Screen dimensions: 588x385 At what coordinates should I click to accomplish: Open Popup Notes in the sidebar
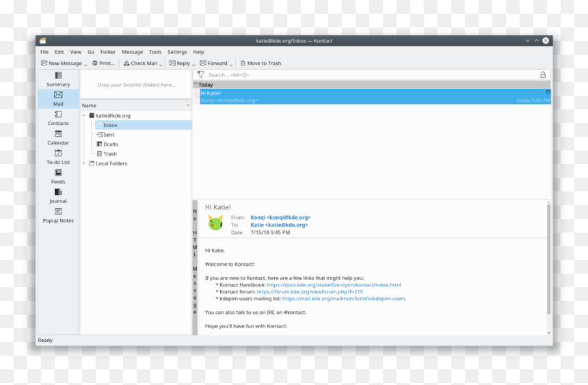58,216
